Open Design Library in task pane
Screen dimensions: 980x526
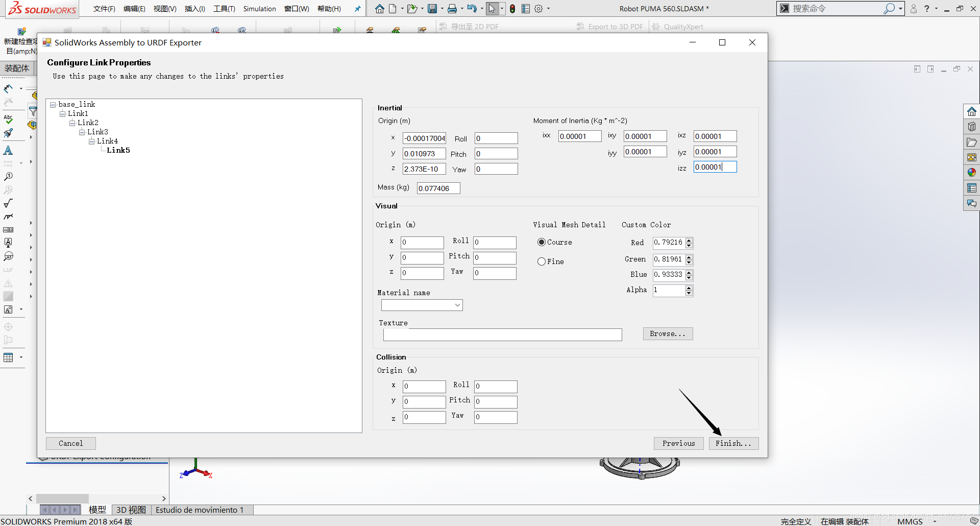(x=972, y=127)
